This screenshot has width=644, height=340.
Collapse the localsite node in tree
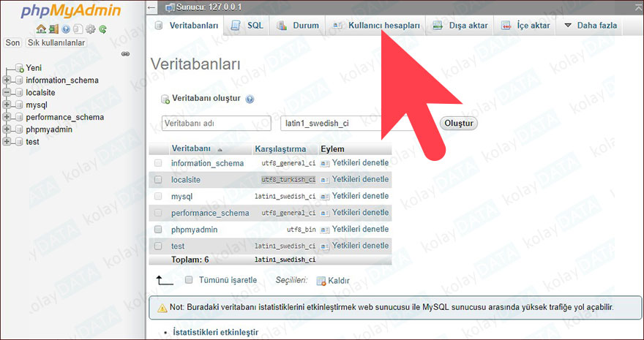7,93
